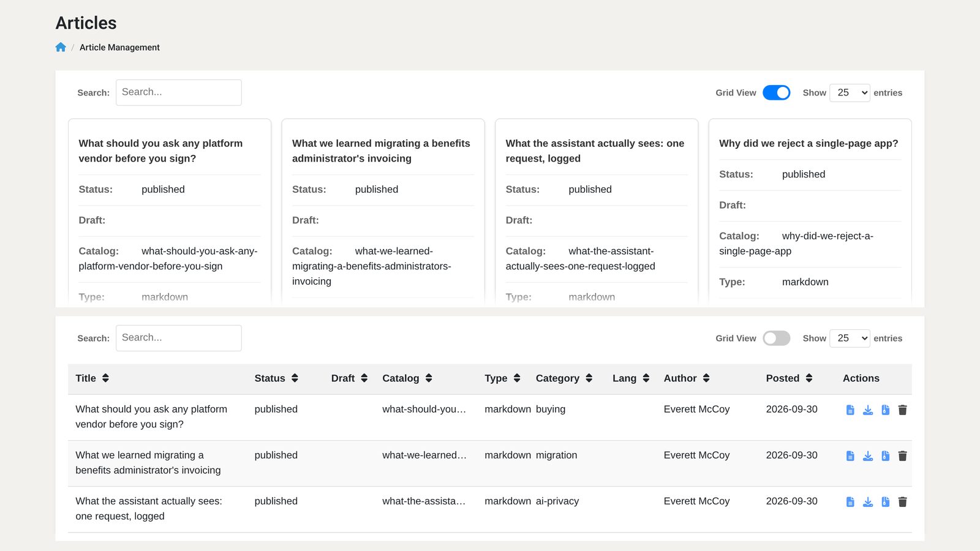Sort table by Catalog column arrows

point(429,378)
